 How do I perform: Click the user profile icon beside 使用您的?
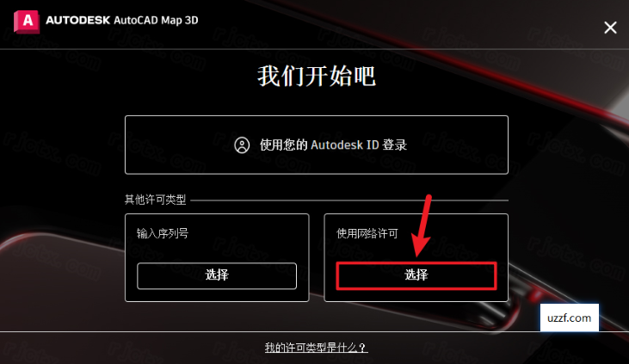point(242,145)
